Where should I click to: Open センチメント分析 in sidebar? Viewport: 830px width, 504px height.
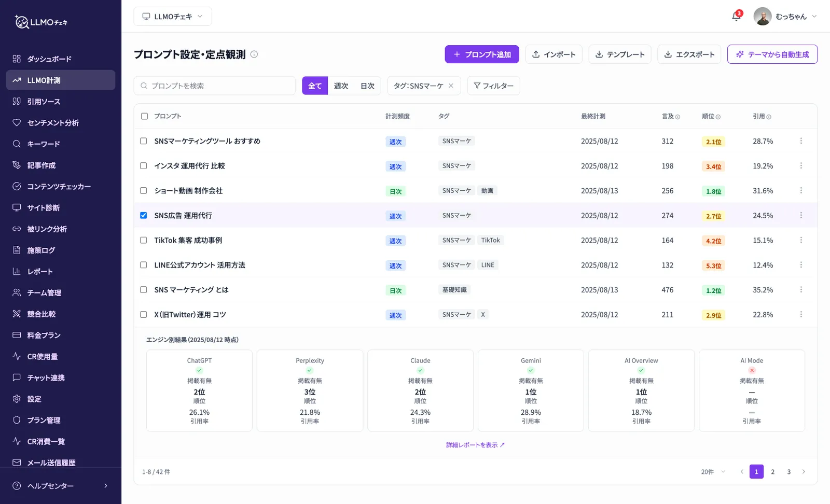click(61, 123)
